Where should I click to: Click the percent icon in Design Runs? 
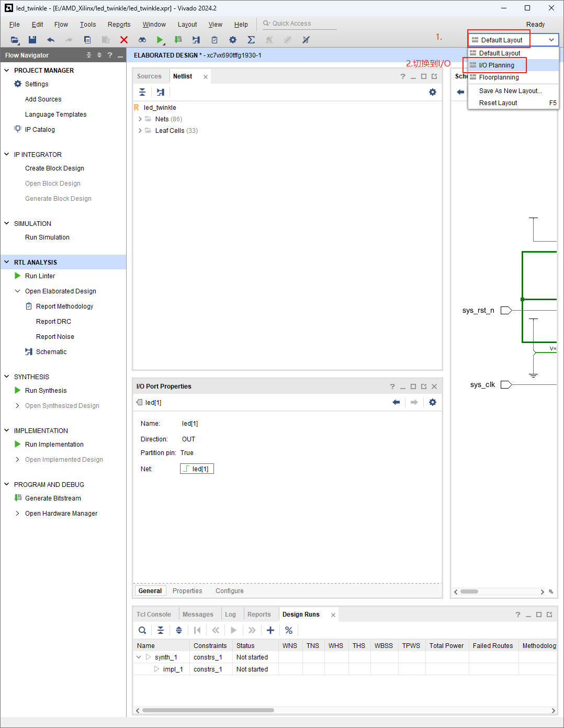pos(289,630)
